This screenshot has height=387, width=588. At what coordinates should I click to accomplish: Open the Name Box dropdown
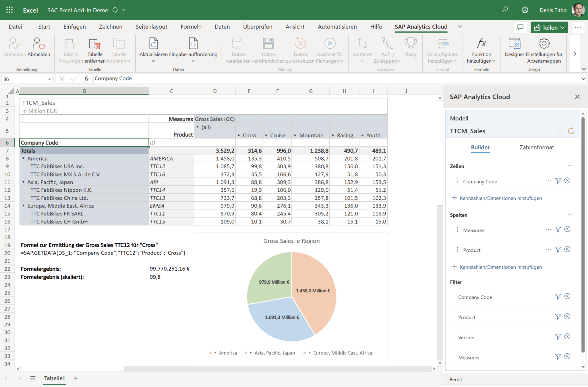tap(49, 79)
